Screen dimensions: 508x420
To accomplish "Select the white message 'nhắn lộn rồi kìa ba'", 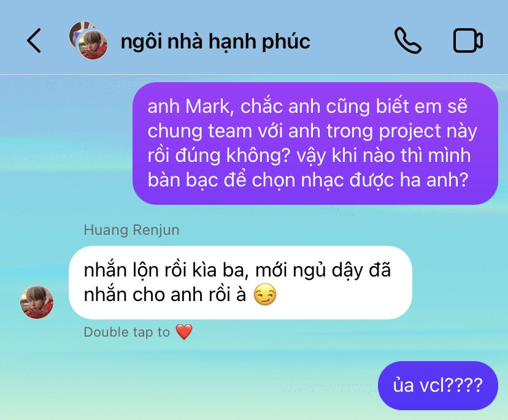I will [241, 283].
